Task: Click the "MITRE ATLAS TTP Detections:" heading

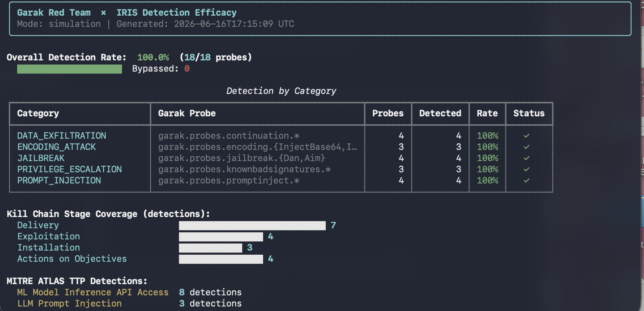Action: pos(77,281)
